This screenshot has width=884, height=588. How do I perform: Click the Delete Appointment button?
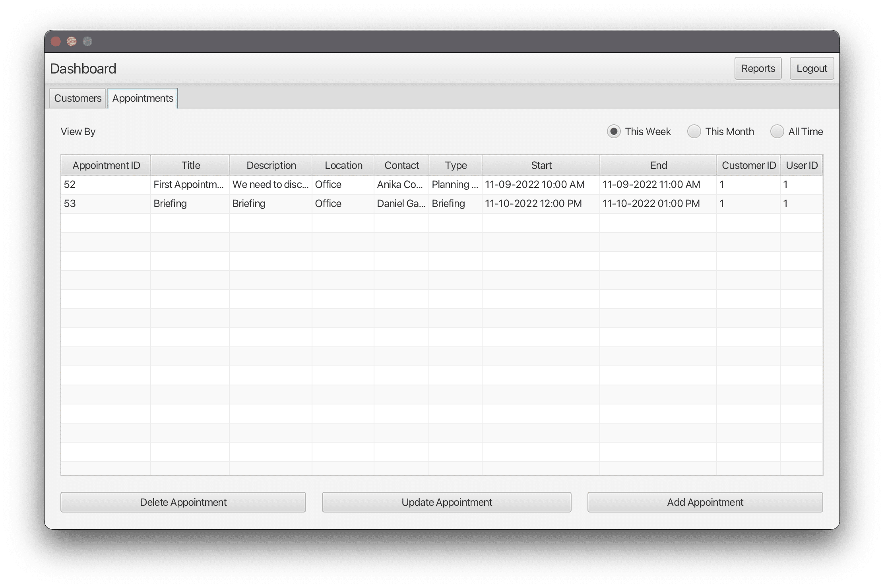point(183,502)
